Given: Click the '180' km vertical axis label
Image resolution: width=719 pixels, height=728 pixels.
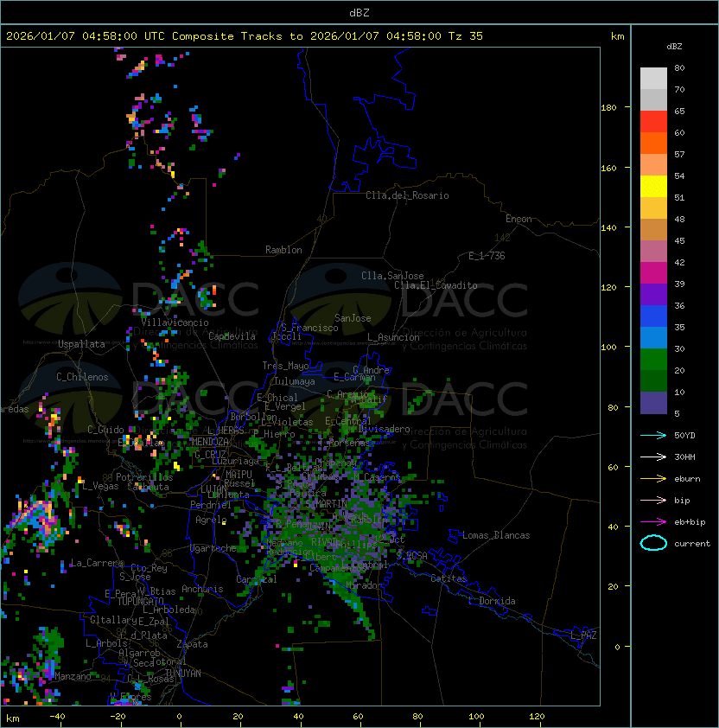Looking at the screenshot, I should [608, 108].
